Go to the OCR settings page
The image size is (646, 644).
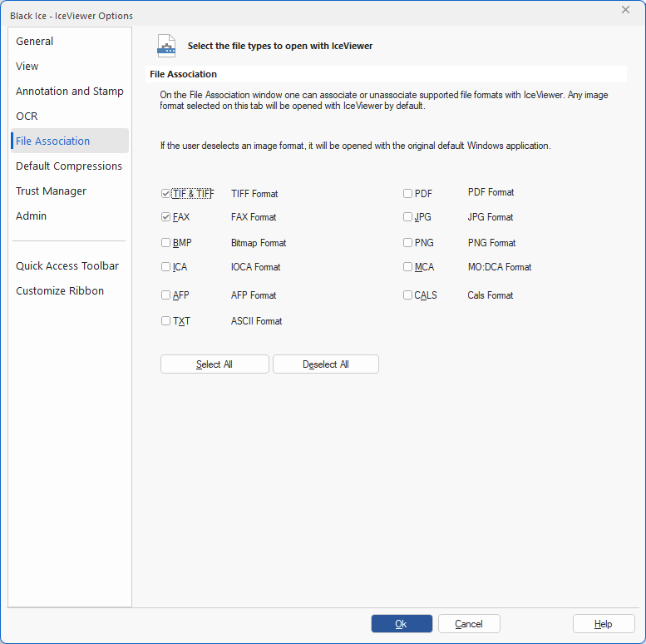coord(70,116)
